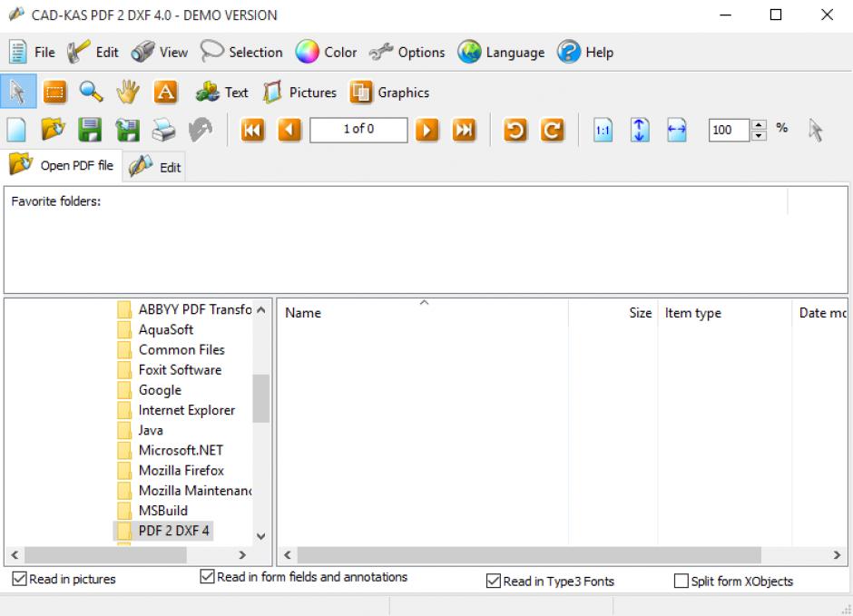Create a new blank document
Viewport: 853px width, 616px height.
17,130
